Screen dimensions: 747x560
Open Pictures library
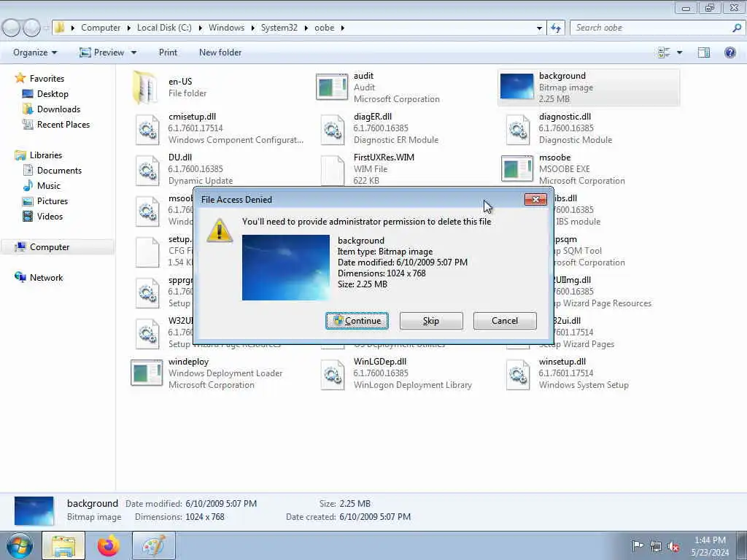pos(52,201)
